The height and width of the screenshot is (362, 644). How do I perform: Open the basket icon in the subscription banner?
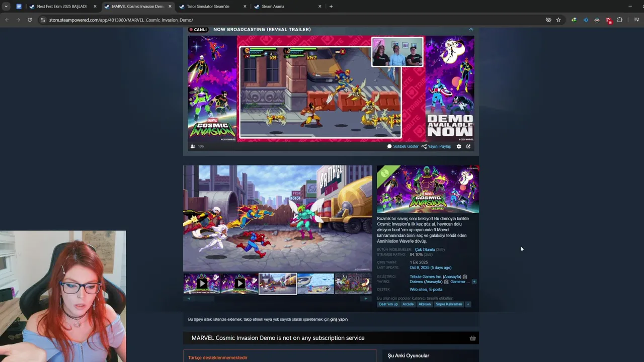[472, 338]
